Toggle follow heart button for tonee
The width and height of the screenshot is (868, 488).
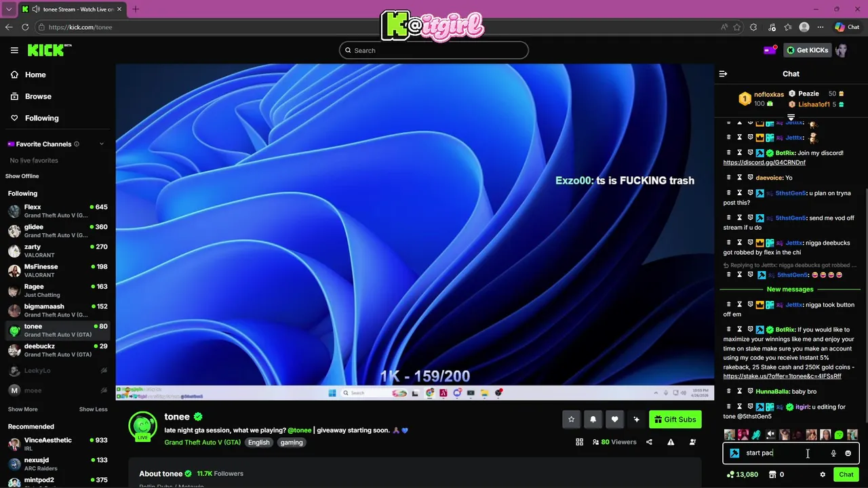[x=614, y=420]
